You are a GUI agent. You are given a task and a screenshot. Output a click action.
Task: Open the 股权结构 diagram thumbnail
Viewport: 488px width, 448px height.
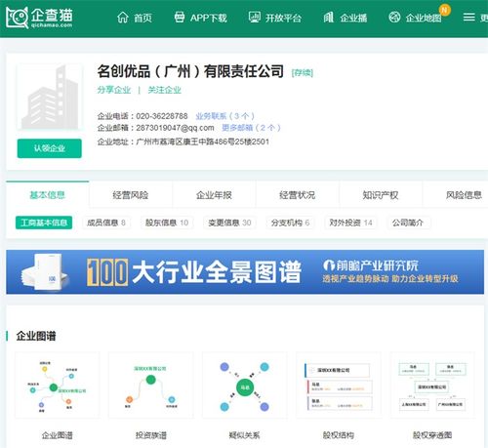coord(339,386)
